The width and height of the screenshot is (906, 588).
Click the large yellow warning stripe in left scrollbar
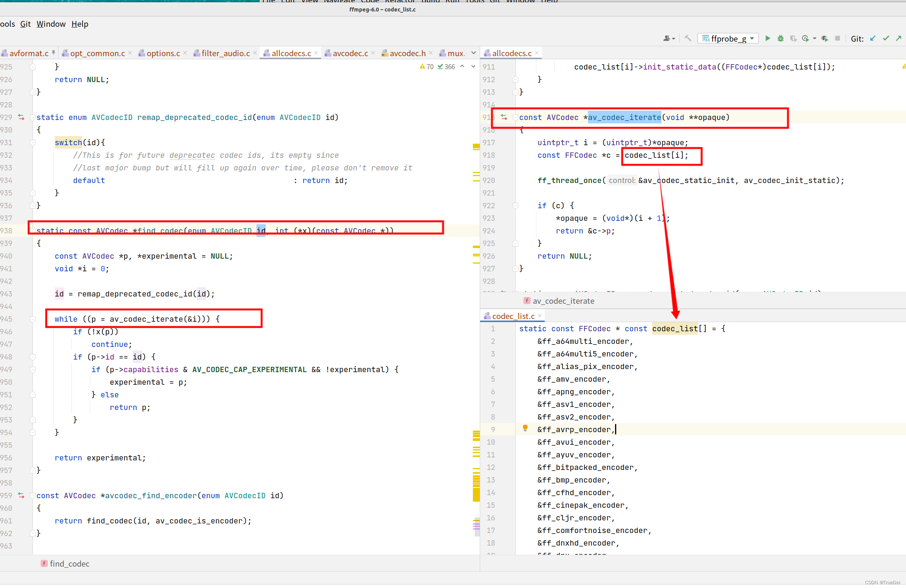pyautogui.click(x=476, y=494)
